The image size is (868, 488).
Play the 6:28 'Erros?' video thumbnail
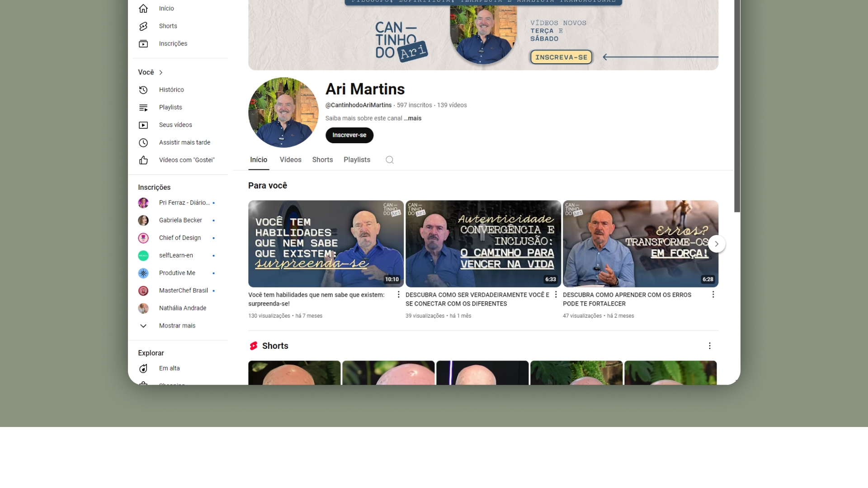coord(641,244)
